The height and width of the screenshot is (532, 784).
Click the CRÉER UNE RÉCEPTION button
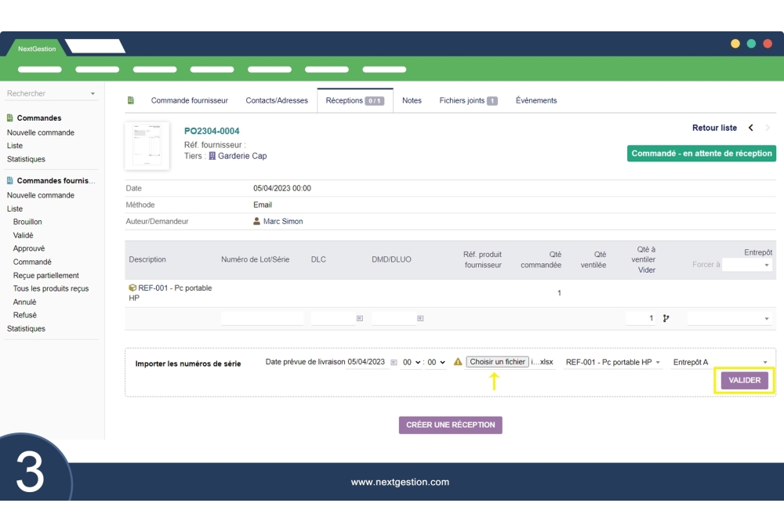point(450,425)
